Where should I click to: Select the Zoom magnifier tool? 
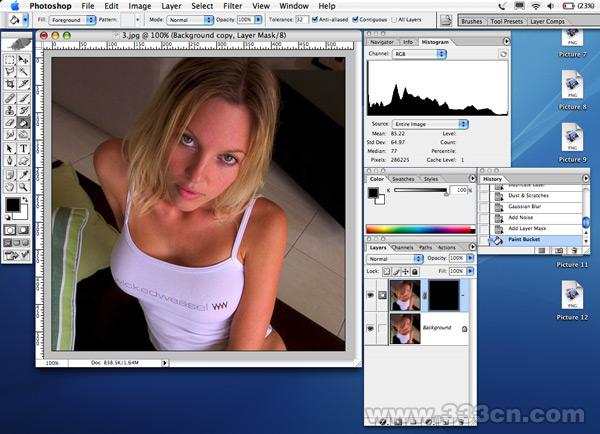click(23, 185)
